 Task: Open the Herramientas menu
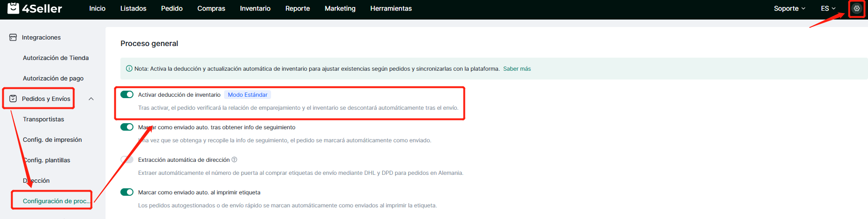[x=391, y=8]
